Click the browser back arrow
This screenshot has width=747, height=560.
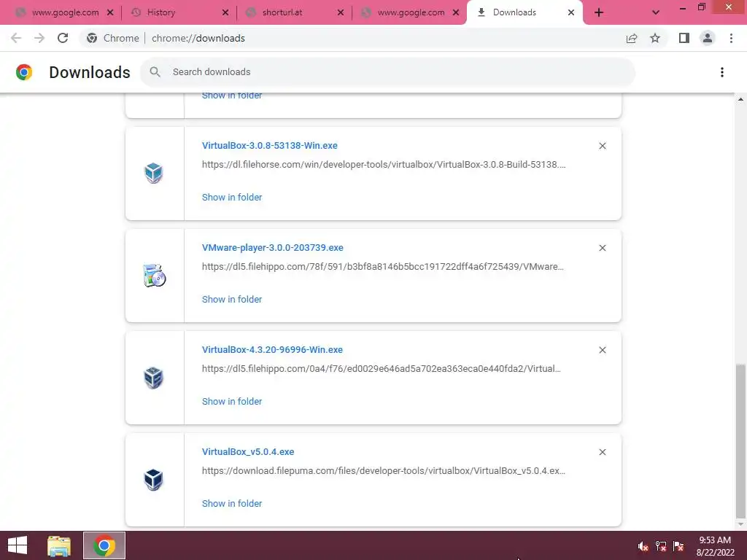pos(16,38)
